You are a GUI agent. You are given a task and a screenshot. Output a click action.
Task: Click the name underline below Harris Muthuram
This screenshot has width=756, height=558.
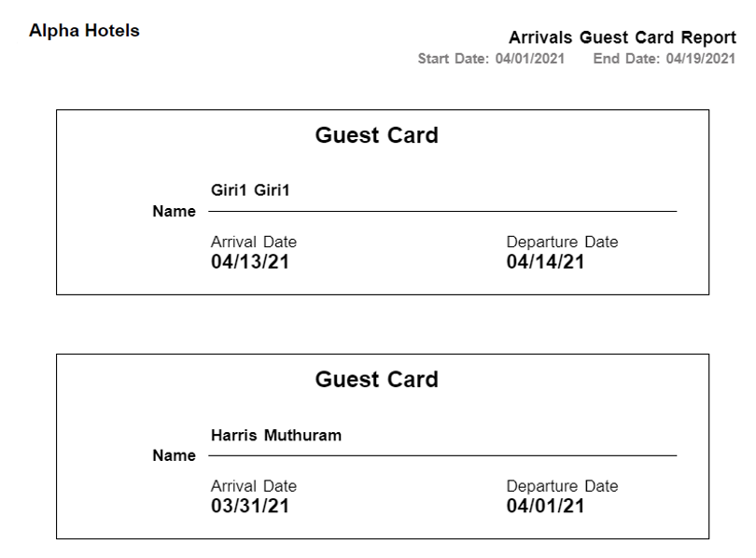click(x=442, y=456)
